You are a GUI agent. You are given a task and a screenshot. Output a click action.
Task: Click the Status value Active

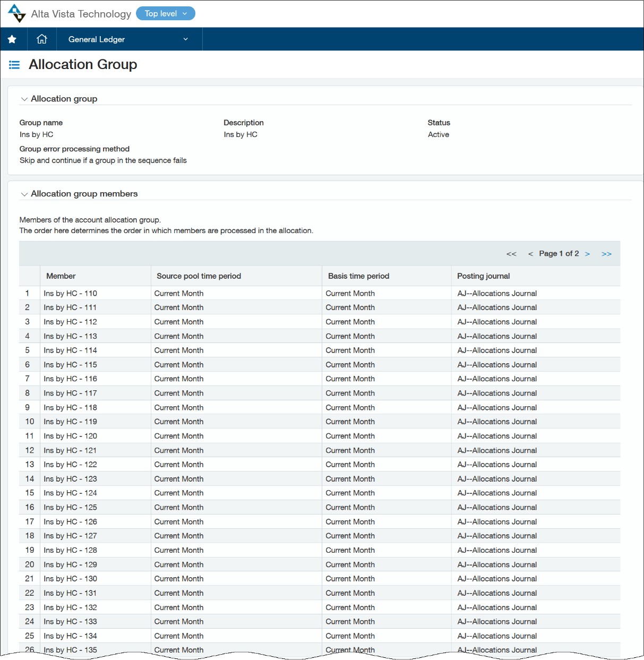click(x=439, y=135)
